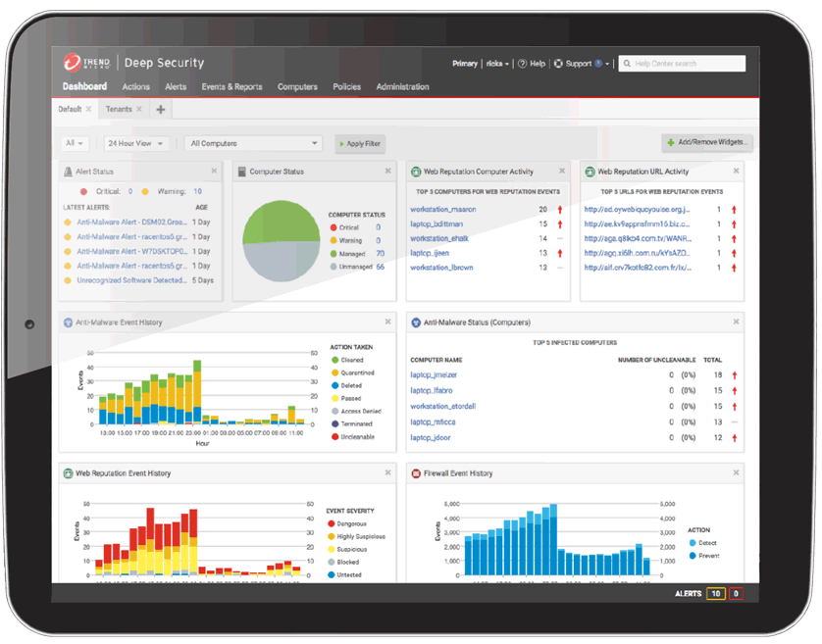Image resolution: width=822 pixels, height=644 pixels.
Task: Add a new dashboard tab with plus icon
Action: 160,110
